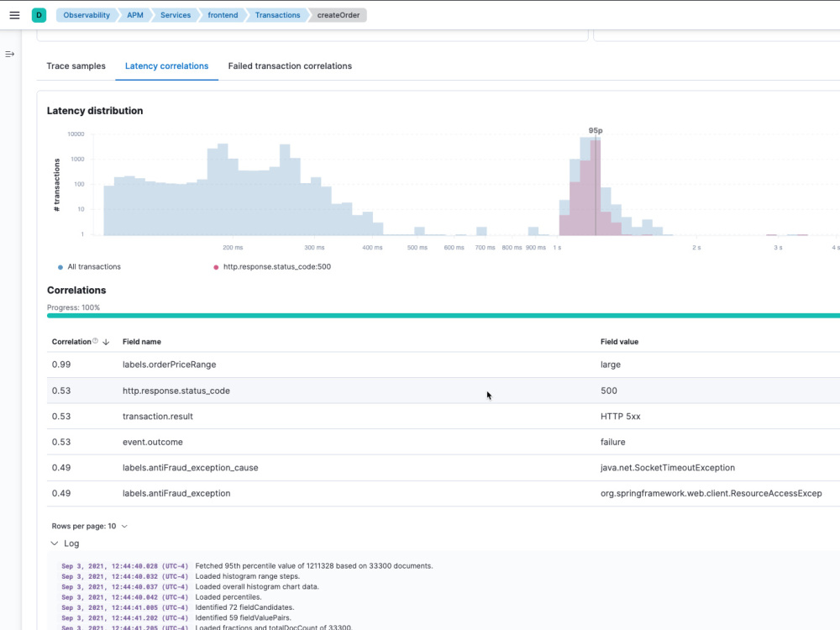Sort by the Correlation descending arrow
This screenshot has width=840, height=630.
(106, 342)
